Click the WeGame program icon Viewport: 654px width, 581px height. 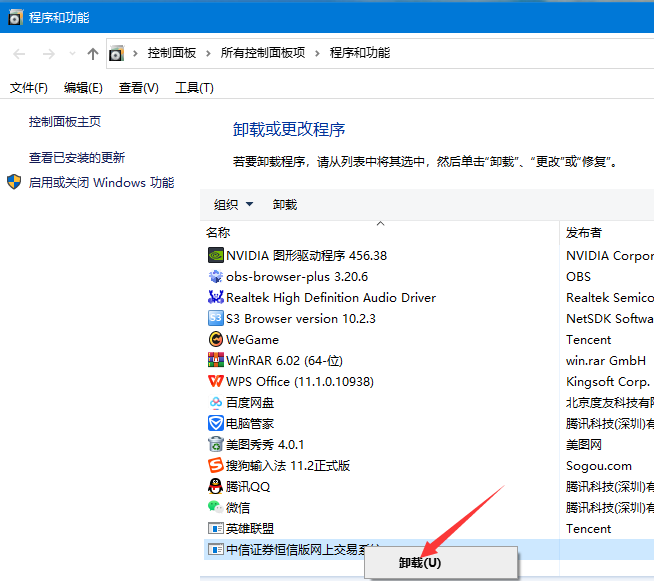[216, 339]
